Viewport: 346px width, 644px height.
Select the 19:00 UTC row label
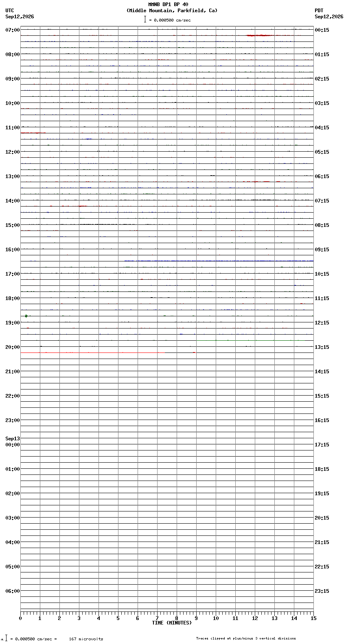(13, 323)
